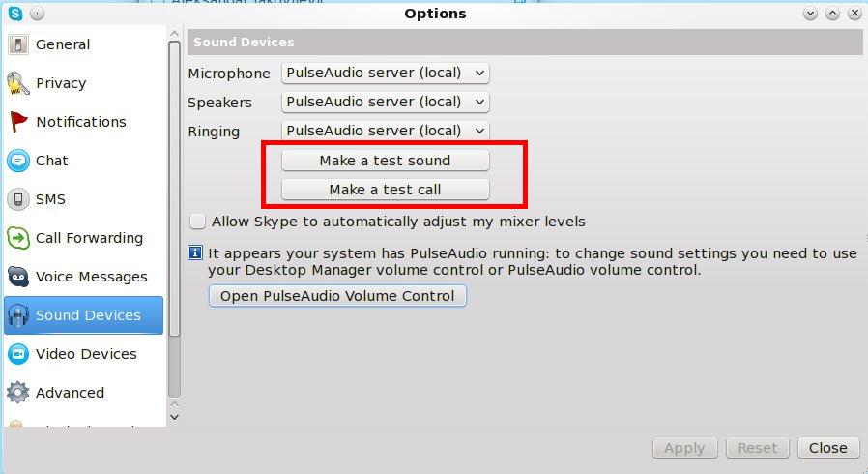The height and width of the screenshot is (474, 868).
Task: Select the Privacy lock icon
Action: (17, 83)
